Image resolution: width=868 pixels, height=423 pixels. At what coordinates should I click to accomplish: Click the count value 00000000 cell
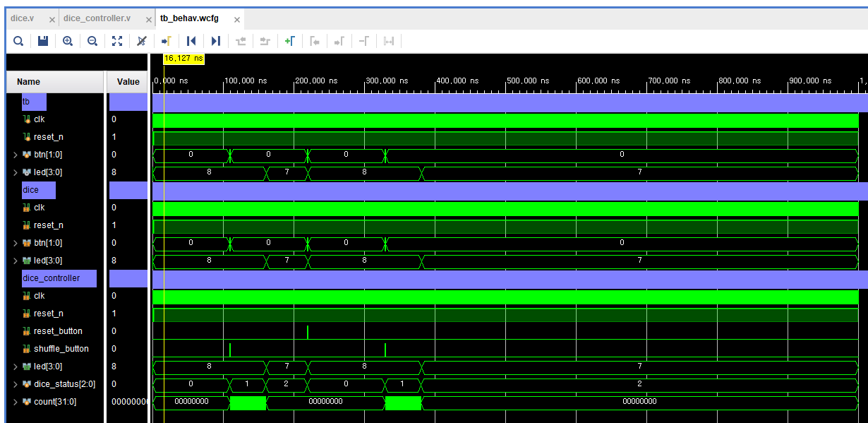pos(128,402)
